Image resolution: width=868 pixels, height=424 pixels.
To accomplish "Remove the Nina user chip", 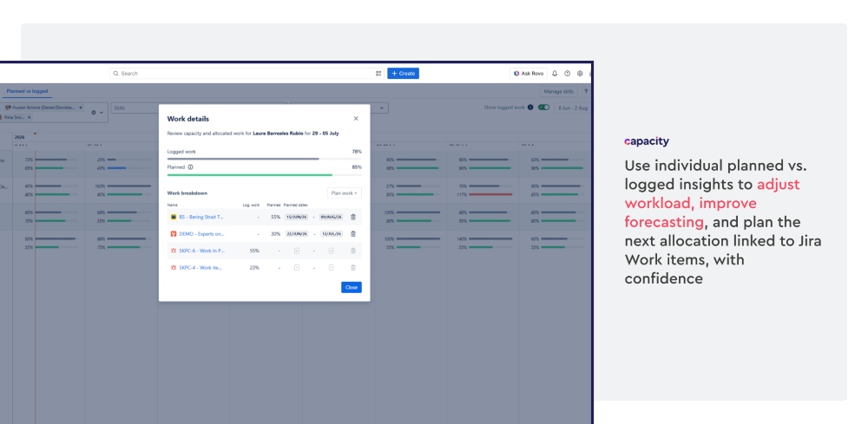I will (x=29, y=117).
